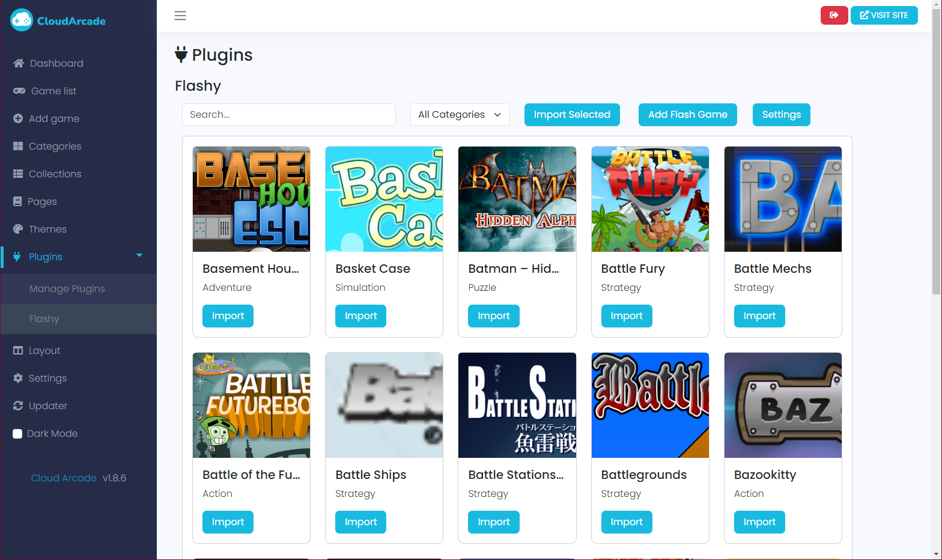Import the Battle Ships game
Viewport: 942px width, 560px height.
click(360, 522)
